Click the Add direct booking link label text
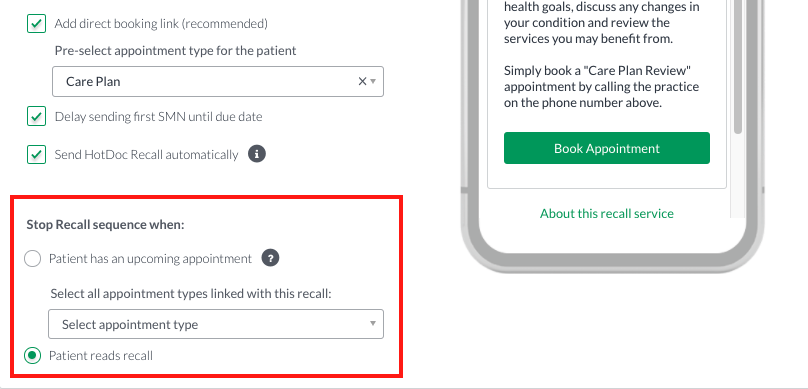Viewport: 808px width, 389px height. click(x=161, y=24)
